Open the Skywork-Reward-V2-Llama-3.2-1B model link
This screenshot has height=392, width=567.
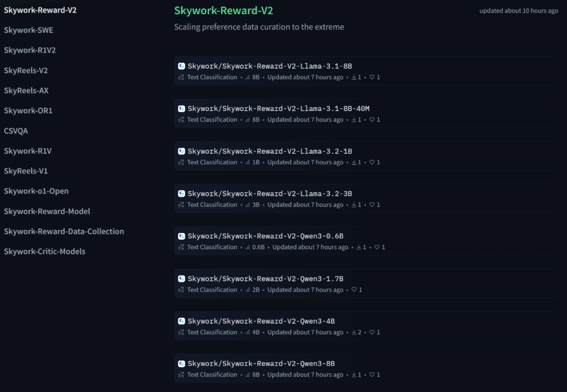(x=270, y=151)
